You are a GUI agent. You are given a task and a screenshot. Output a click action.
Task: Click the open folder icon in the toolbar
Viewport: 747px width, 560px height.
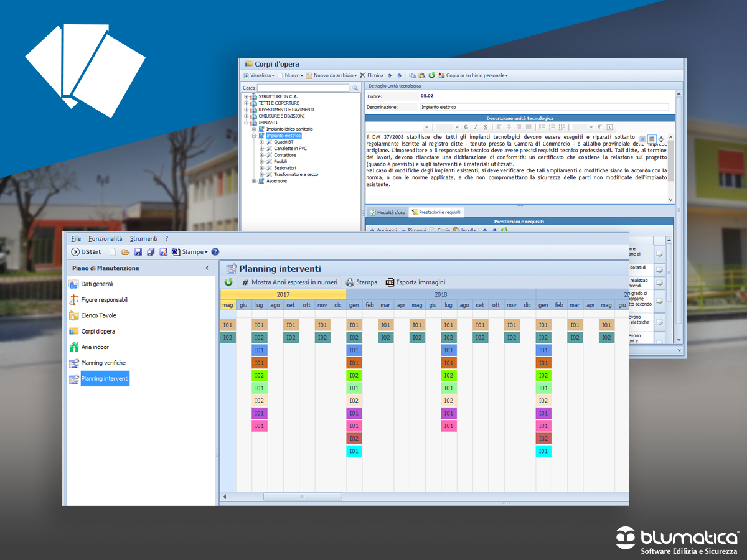pos(125,252)
